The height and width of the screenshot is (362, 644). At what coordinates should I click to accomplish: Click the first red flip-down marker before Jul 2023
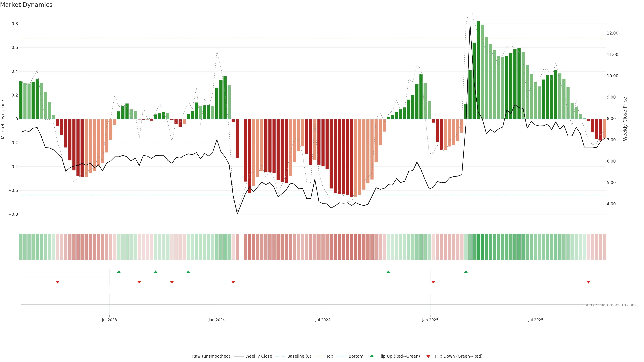(x=58, y=282)
